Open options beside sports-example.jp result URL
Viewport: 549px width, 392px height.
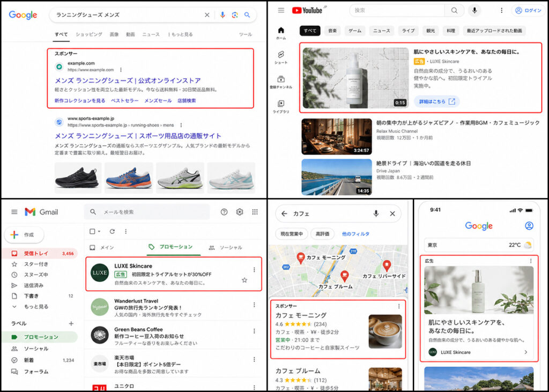point(181,125)
